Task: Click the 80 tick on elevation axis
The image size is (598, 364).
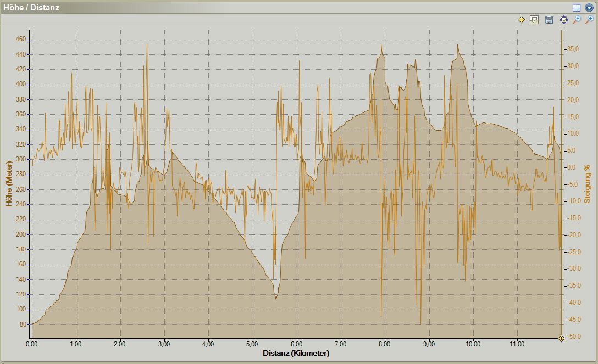Action: coord(23,324)
